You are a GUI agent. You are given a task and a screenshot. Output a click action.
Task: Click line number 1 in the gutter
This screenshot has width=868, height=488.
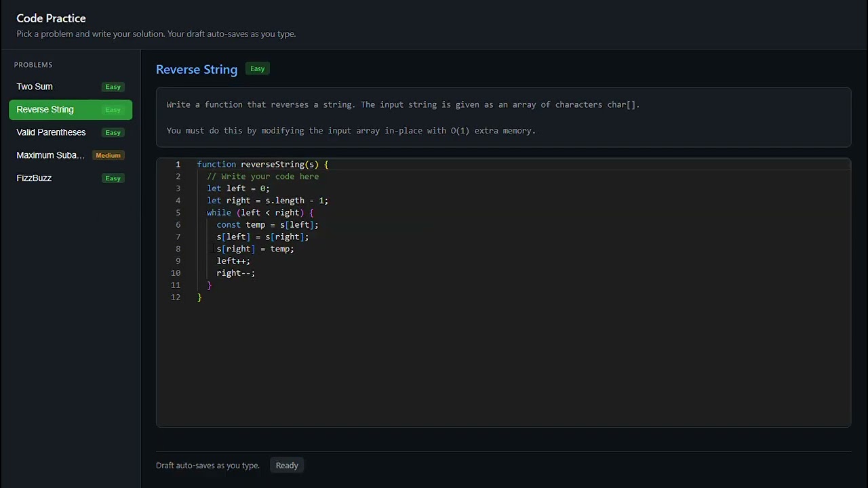pos(178,165)
